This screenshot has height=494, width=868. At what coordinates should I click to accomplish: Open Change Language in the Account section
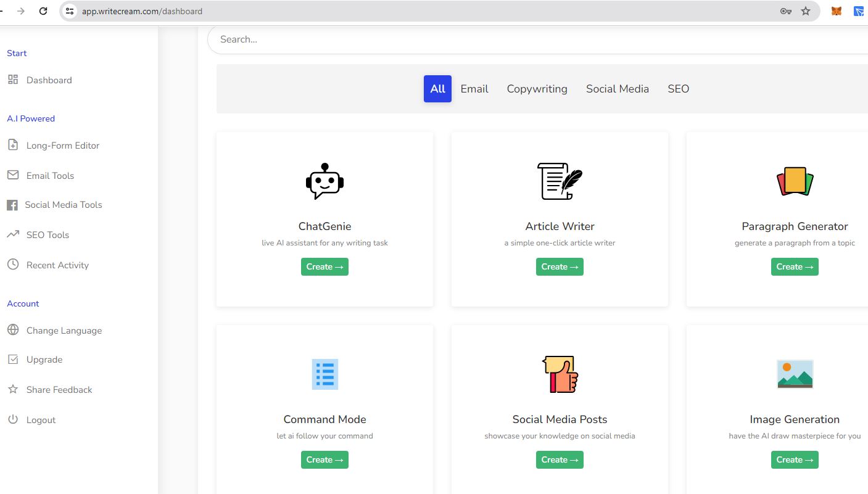[64, 331]
